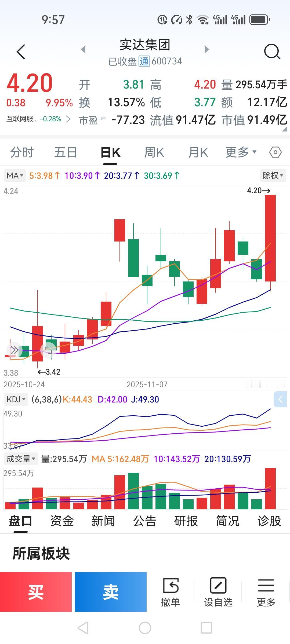This screenshot has width=290, height=644.
Task: Switch to 月K chart tab
Action: pyautogui.click(x=198, y=152)
